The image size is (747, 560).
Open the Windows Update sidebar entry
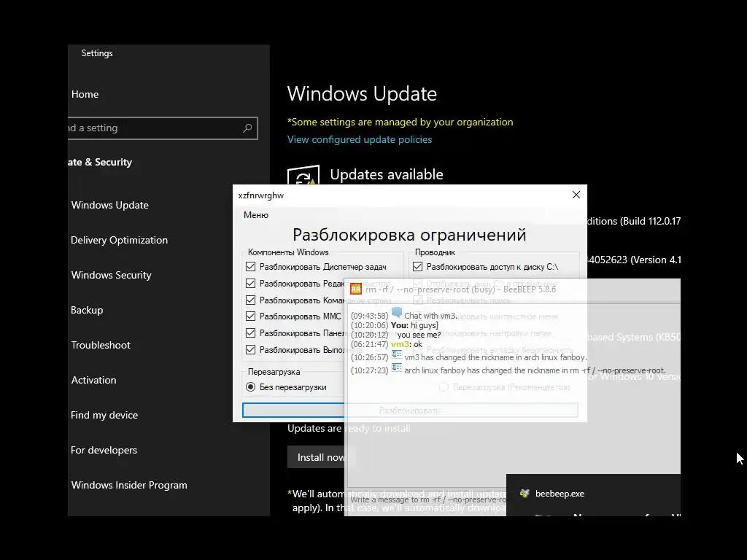[109, 205]
